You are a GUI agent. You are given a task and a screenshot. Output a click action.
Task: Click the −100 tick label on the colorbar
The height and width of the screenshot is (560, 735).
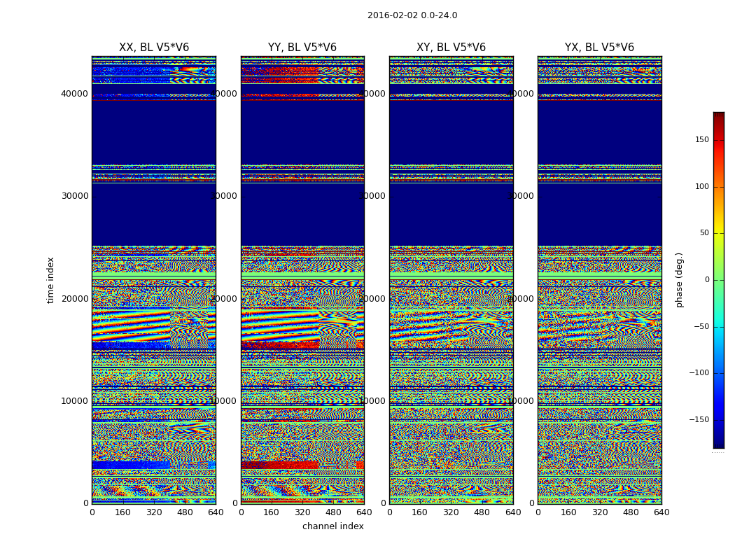[x=698, y=373]
